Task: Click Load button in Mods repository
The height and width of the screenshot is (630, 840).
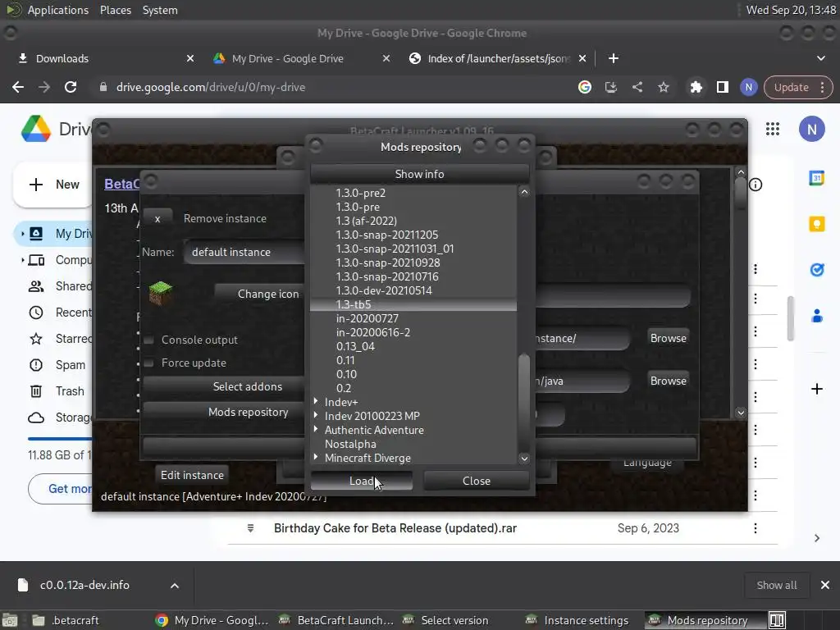Action: [x=362, y=481]
